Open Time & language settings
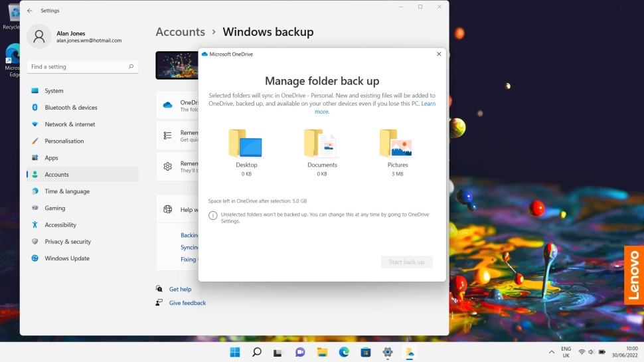 point(82,191)
